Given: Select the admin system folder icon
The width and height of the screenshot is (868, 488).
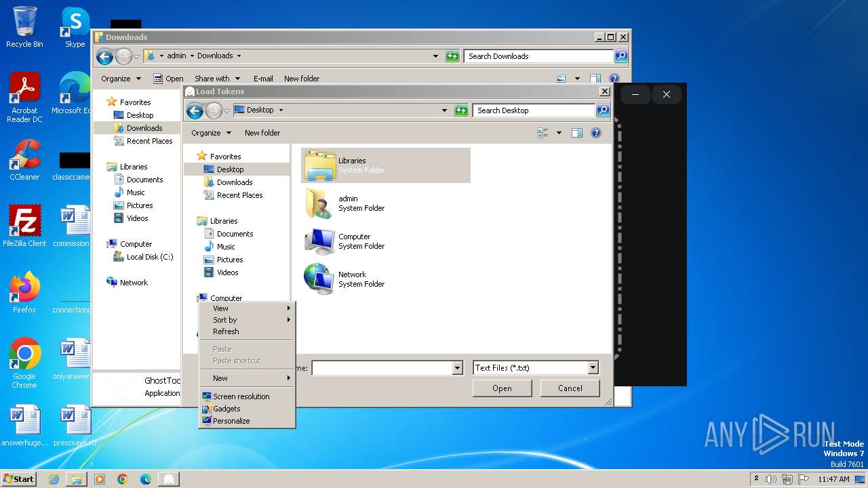Looking at the screenshot, I should pos(320,203).
